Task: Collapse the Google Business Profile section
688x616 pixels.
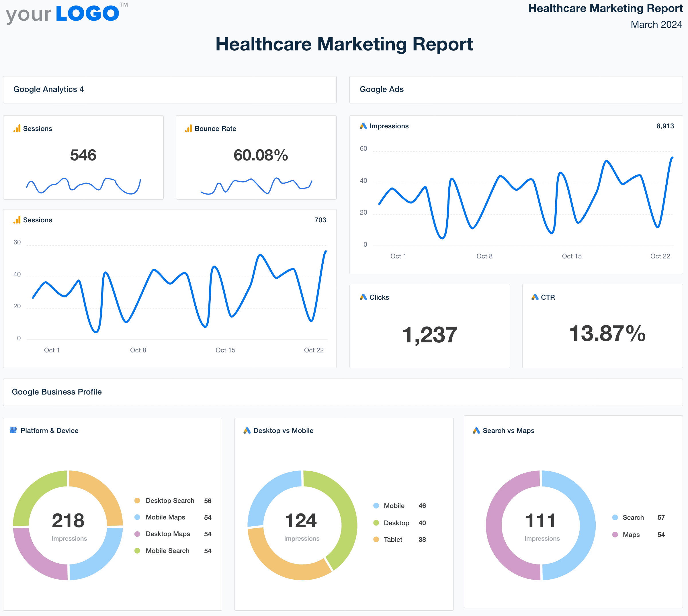Action: [x=56, y=392]
